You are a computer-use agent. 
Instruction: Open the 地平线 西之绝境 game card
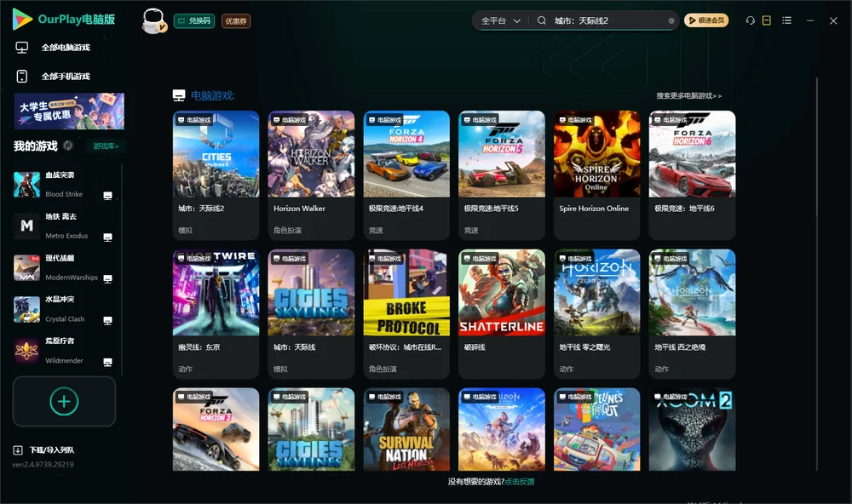pos(692,314)
